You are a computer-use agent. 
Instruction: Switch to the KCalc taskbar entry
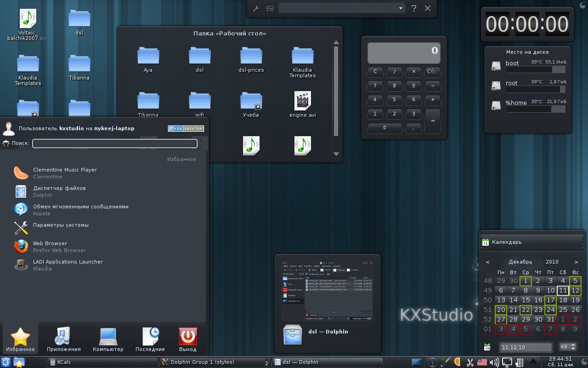coord(103,362)
